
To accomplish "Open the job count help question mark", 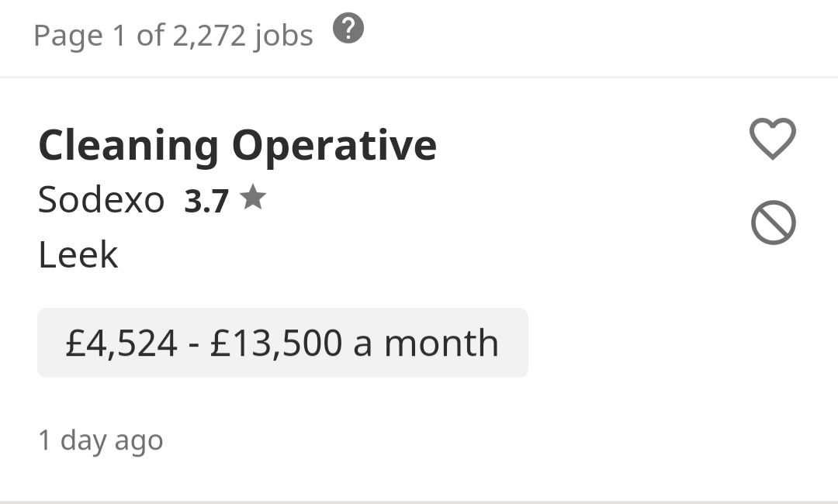I will [x=348, y=29].
